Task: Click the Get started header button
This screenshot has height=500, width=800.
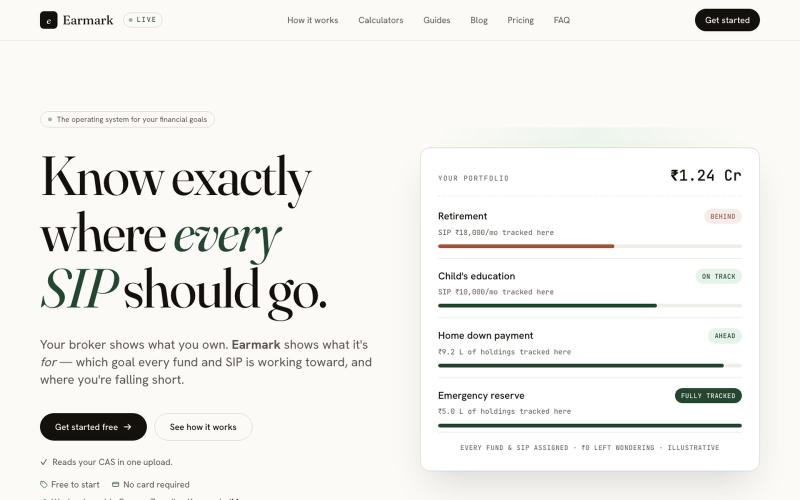Action: point(727,20)
